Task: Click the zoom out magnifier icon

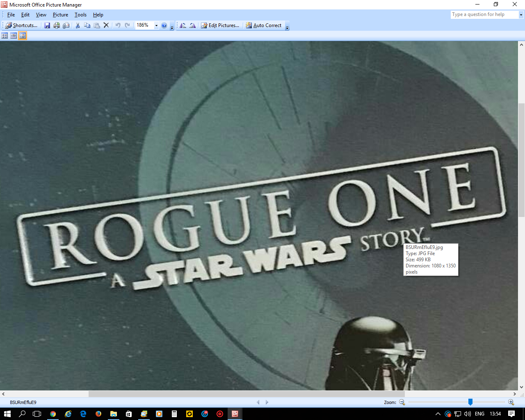Action: pos(402,402)
